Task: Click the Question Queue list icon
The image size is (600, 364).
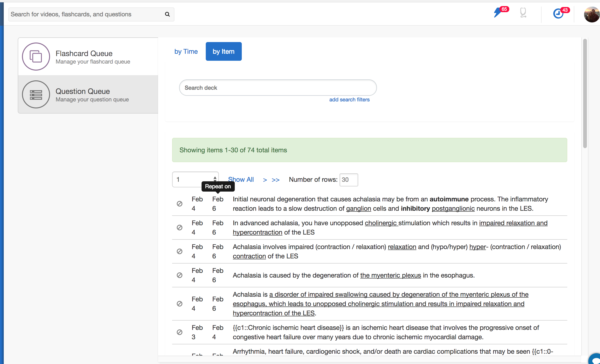Action: click(36, 95)
